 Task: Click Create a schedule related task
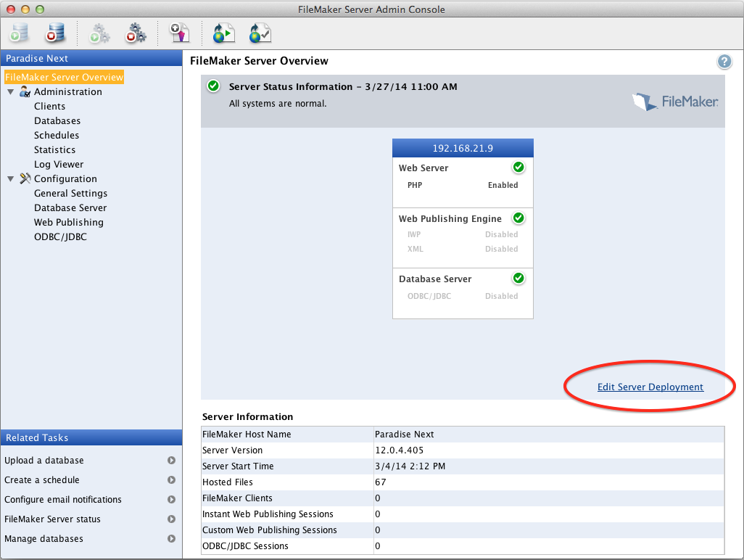click(x=42, y=480)
